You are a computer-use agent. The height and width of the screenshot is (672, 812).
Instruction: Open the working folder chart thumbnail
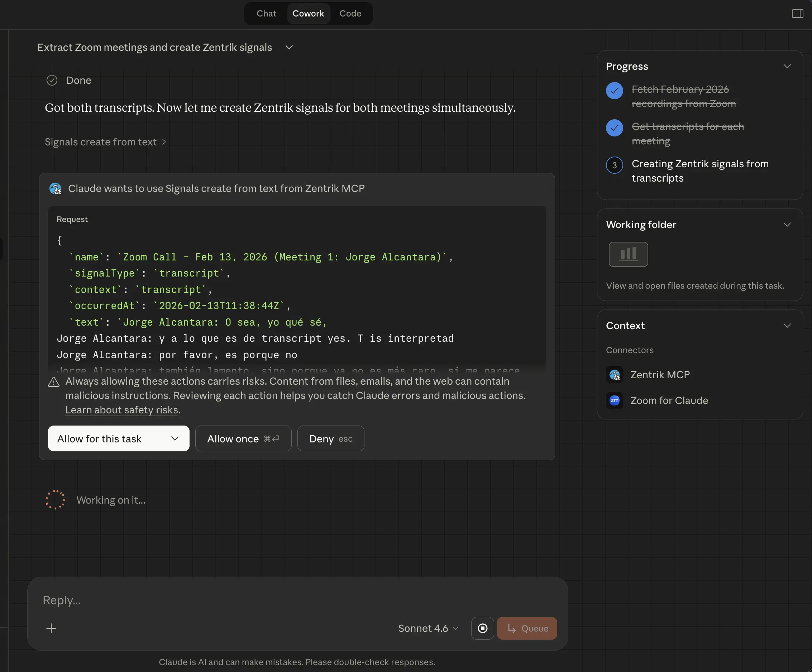pyautogui.click(x=628, y=254)
